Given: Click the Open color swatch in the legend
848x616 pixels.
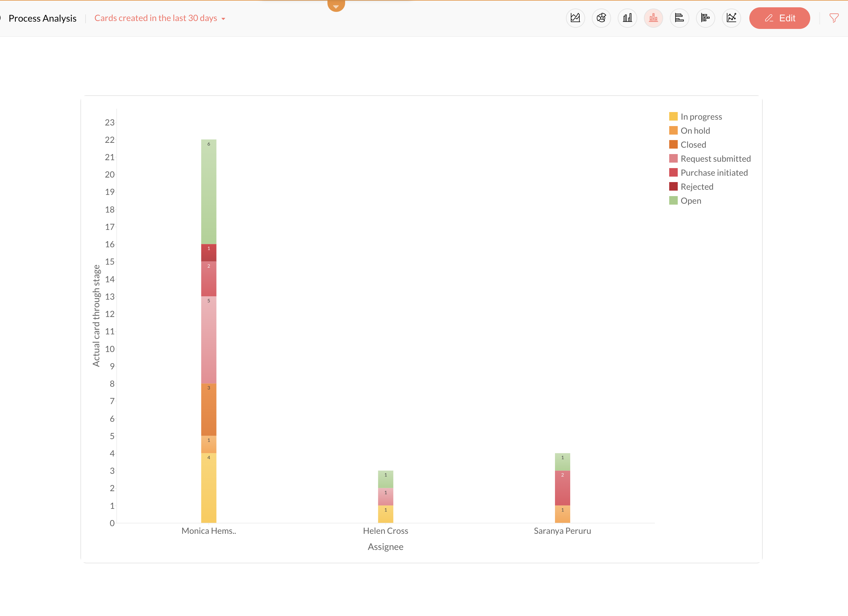Looking at the screenshot, I should [x=673, y=201].
